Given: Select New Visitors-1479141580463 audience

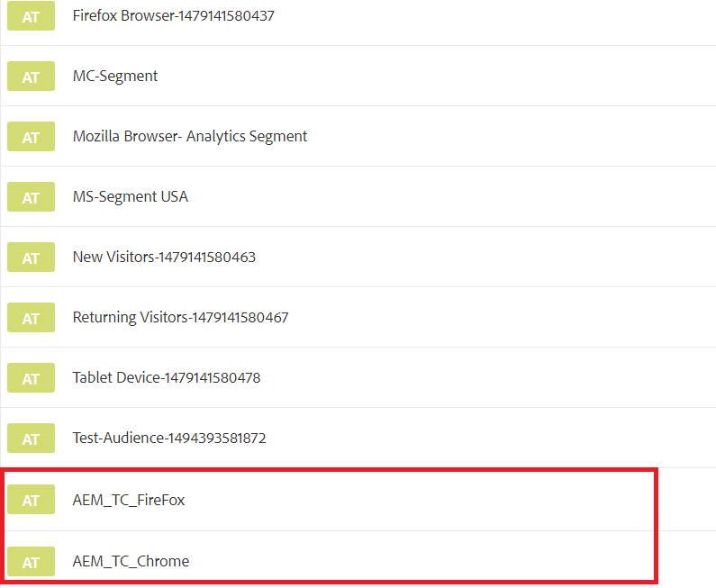Looking at the screenshot, I should tap(164, 258).
